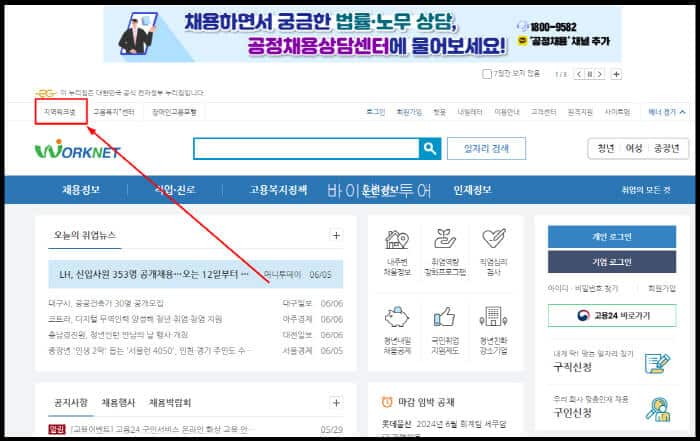
Task: Select the 오늘의 취업뉴스 tab
Action: [84, 235]
